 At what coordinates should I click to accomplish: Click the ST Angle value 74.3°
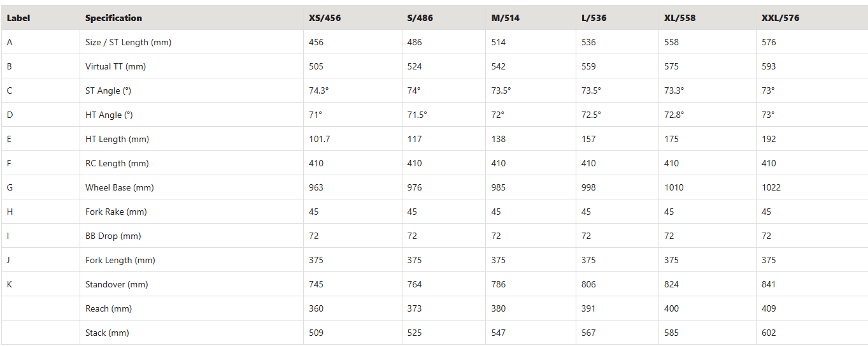[x=319, y=90]
